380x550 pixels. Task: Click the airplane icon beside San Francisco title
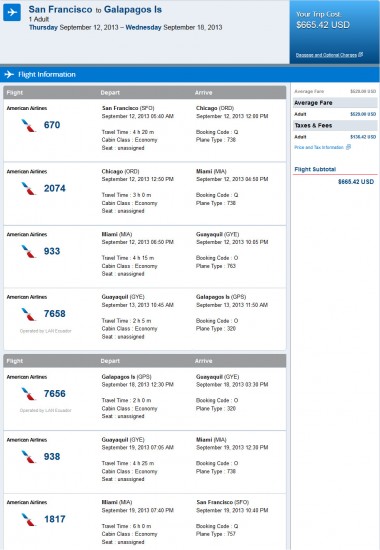pyautogui.click(x=12, y=13)
